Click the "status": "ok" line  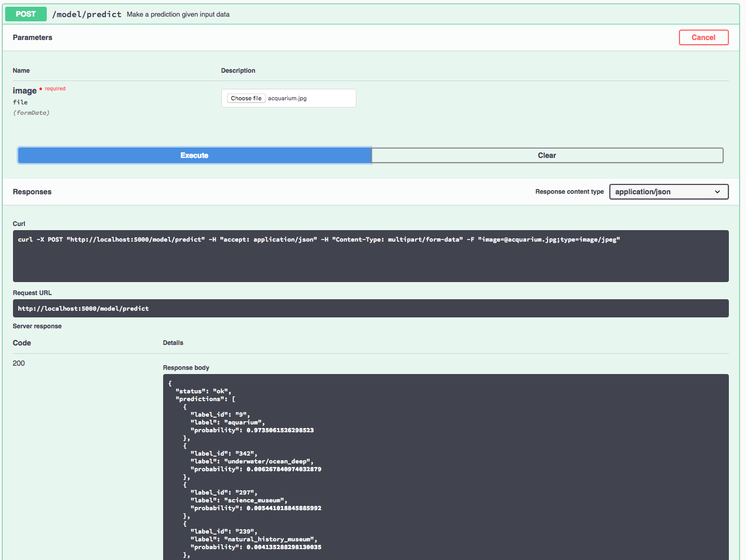click(x=203, y=391)
